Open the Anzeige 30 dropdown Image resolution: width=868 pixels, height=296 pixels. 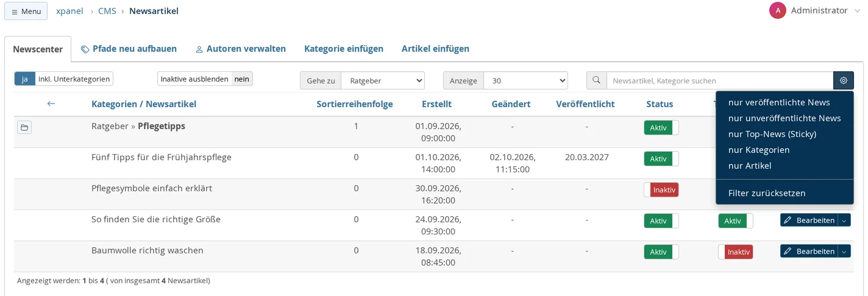coord(525,80)
